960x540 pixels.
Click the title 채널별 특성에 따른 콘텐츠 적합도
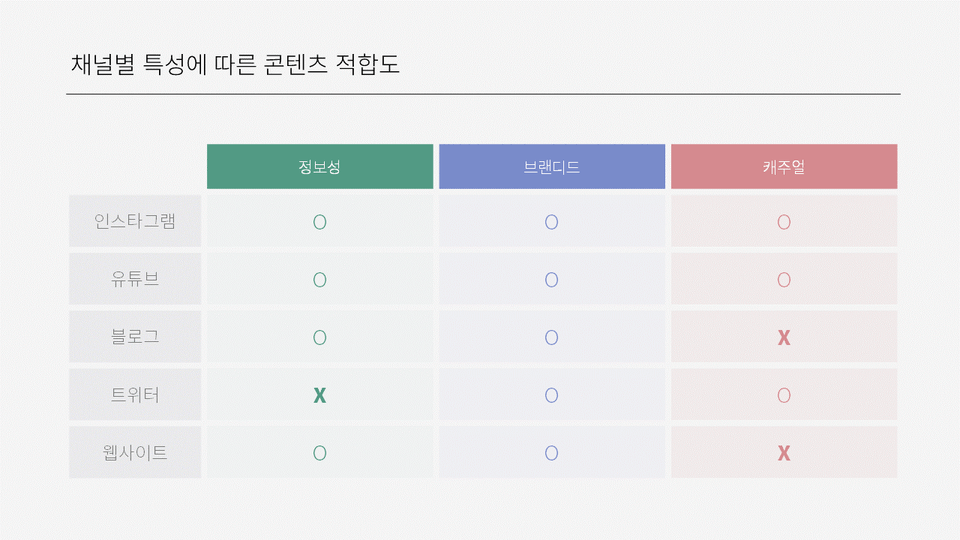click(235, 64)
